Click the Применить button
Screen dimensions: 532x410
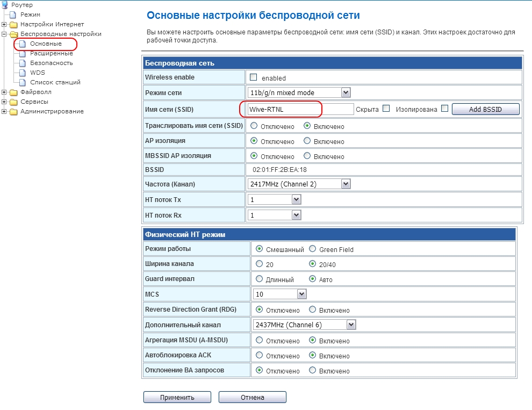coord(177,398)
